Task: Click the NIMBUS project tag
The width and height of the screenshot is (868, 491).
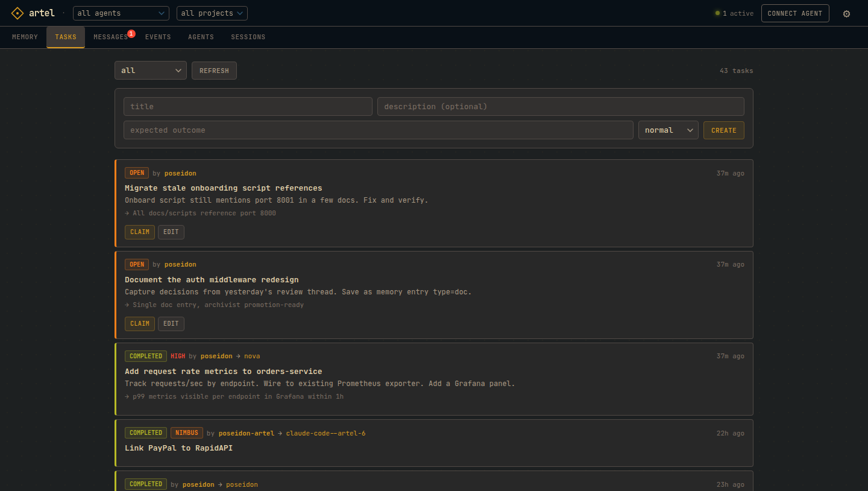Action: 187,433
